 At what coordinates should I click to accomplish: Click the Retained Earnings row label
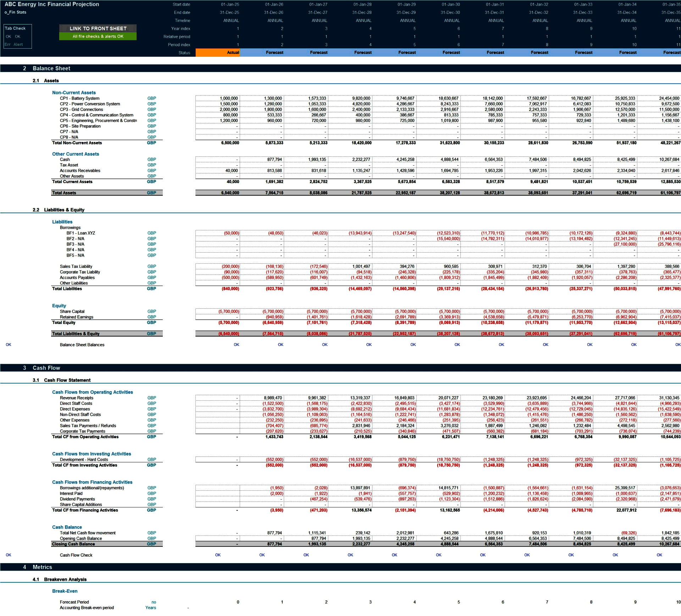click(x=76, y=317)
